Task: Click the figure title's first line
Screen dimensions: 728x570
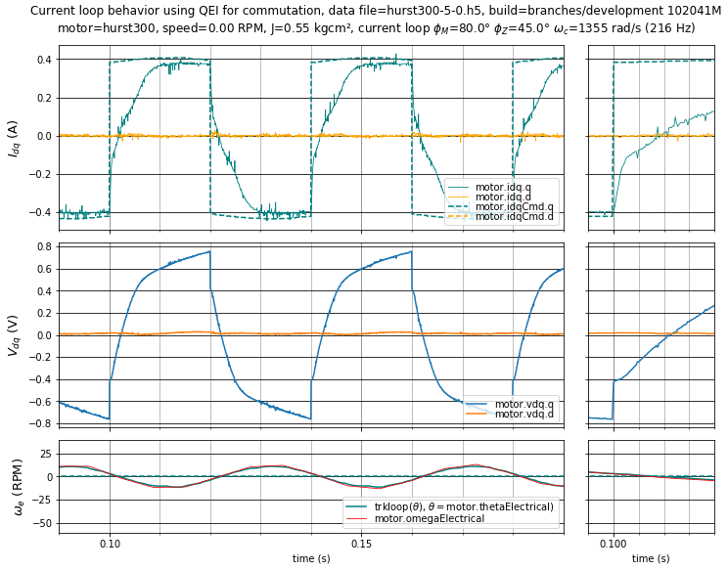Action: click(375, 11)
